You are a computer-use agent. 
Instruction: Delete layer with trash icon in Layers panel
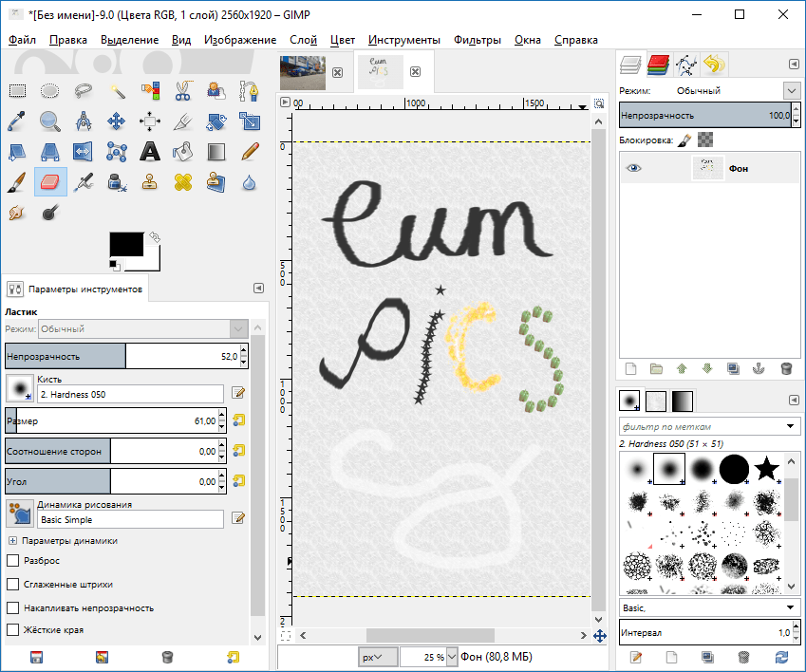[x=785, y=368]
